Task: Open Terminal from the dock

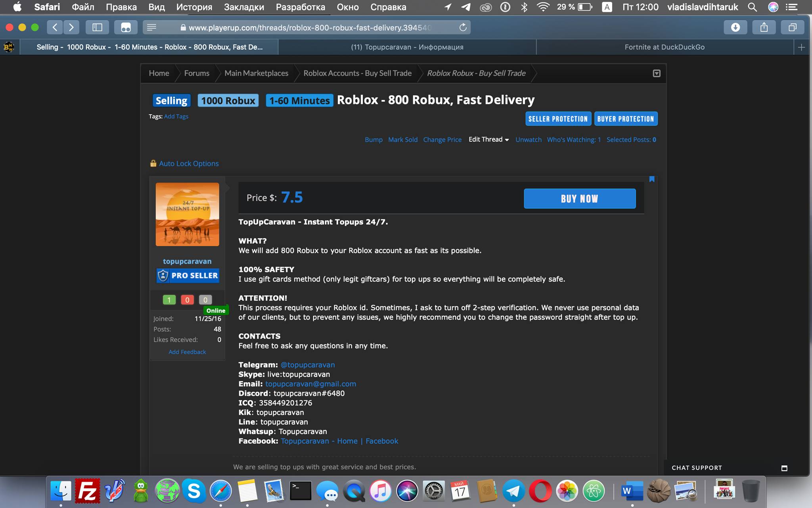Action: (301, 491)
